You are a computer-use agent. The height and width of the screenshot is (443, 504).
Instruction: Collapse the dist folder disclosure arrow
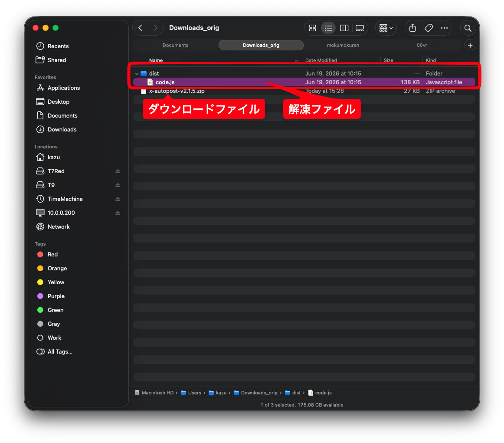(137, 74)
